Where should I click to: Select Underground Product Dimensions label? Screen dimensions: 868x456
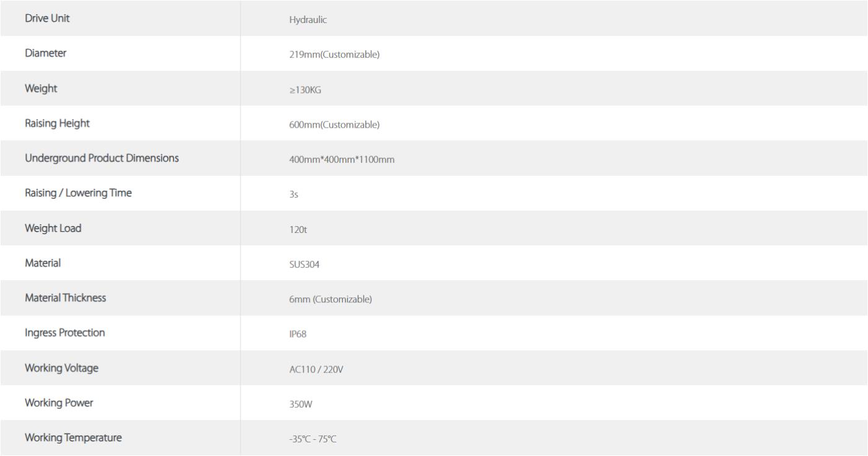[x=102, y=158]
